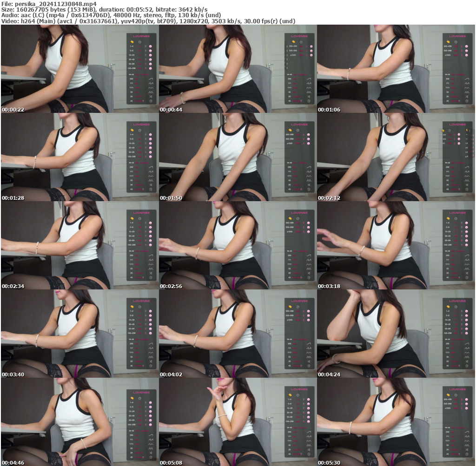This screenshot has width=476, height=466.
Task: Toggle the pink toy icon for tier 500-999
Action: point(311,51)
